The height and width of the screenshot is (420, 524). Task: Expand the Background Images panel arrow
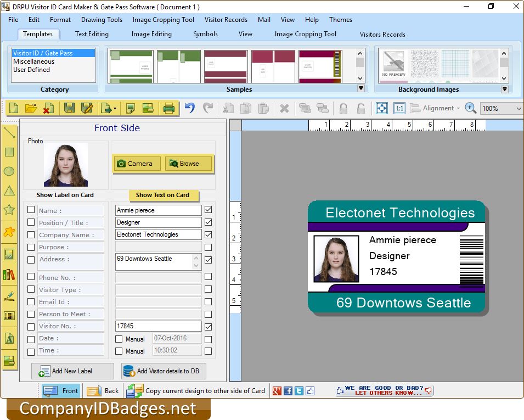505,89
